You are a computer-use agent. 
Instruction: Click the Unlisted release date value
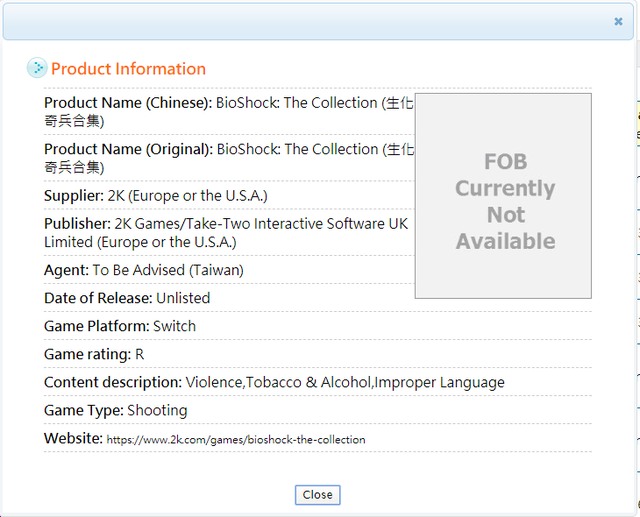[x=182, y=298]
